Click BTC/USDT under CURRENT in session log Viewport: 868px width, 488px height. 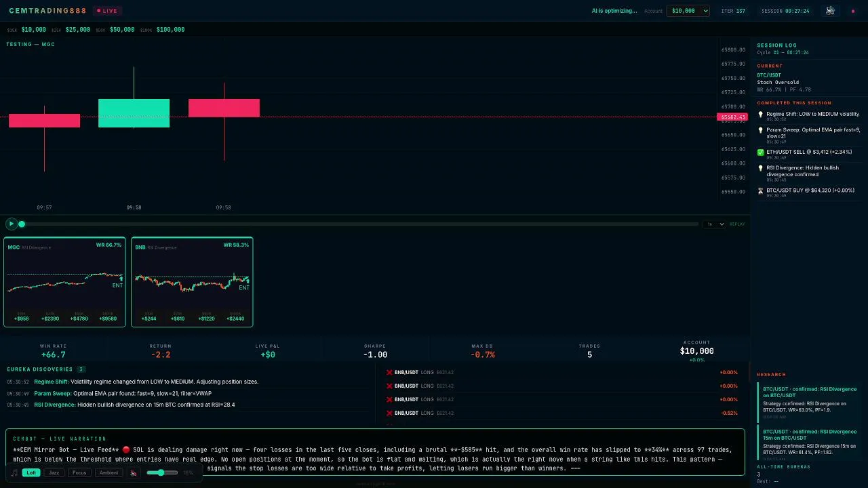769,75
